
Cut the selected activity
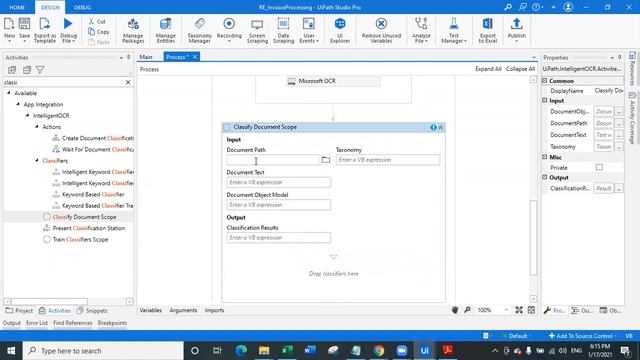pyautogui.click(x=97, y=21)
